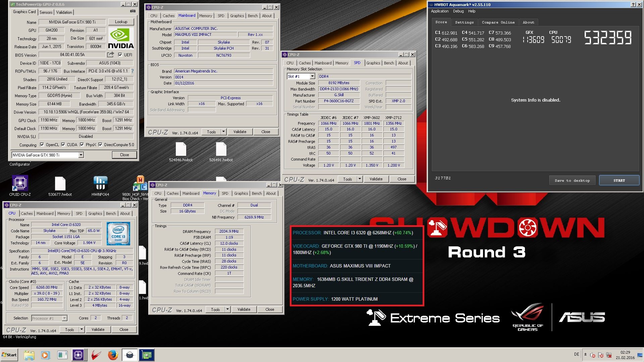644x362 pixels.
Task: Expand Tools dropdown arrow in CPU-Z Memory window
Action: (x=227, y=309)
